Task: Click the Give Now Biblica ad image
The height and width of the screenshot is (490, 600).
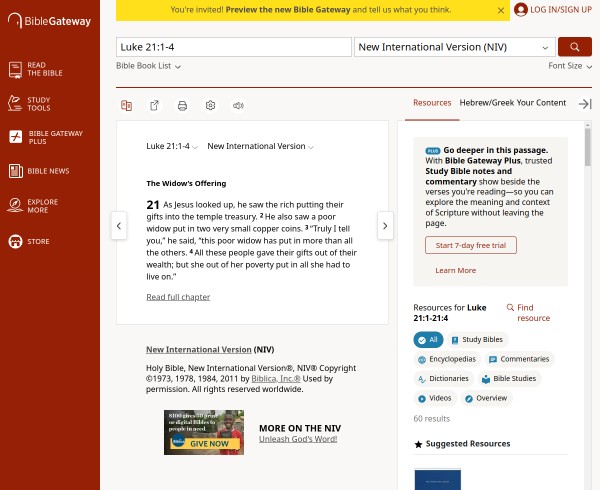Action: click(x=204, y=432)
